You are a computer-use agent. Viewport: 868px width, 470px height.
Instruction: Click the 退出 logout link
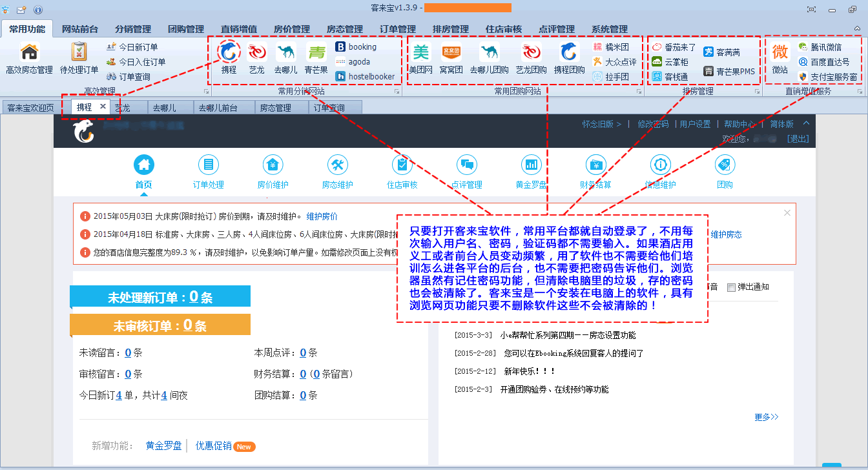tap(798, 139)
